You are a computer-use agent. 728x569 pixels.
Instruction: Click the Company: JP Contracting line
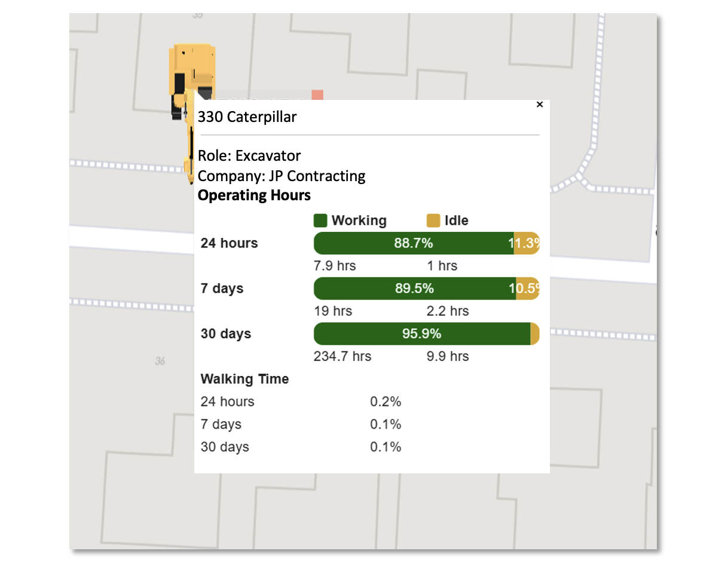point(282,176)
